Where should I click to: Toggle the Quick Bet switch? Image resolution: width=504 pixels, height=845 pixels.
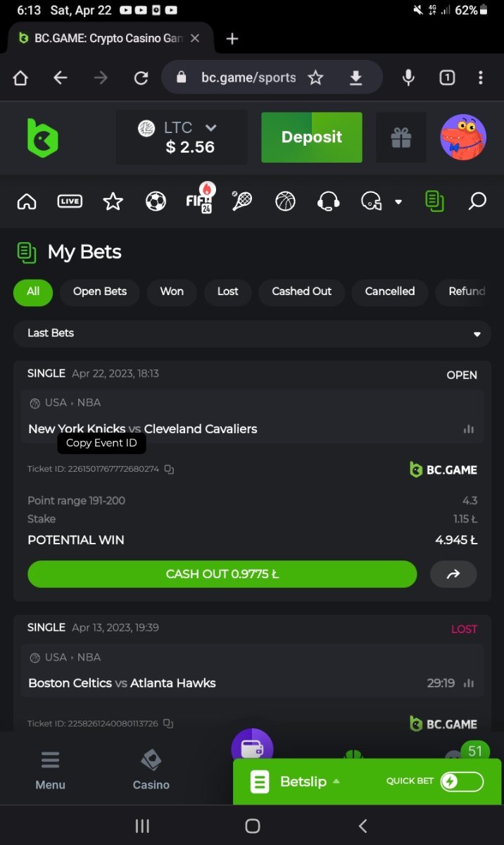tap(462, 781)
